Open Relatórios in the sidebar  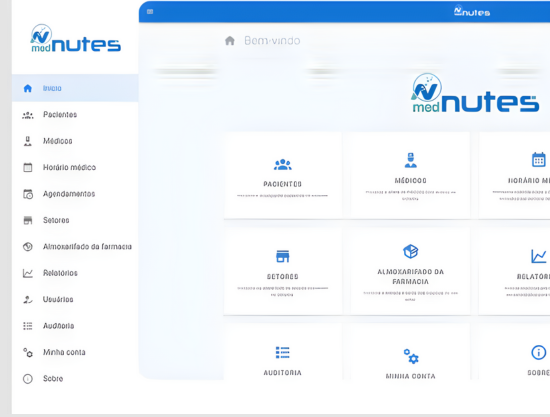(x=75, y=273)
